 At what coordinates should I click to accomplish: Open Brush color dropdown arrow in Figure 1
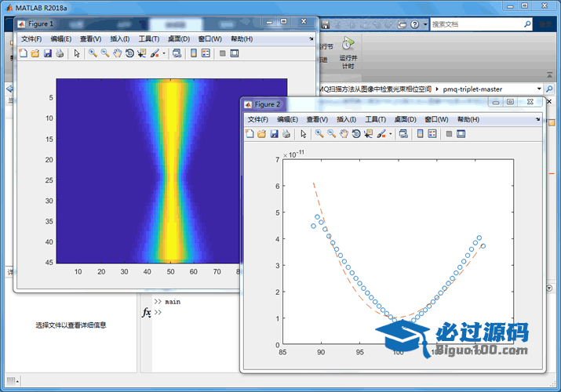[164, 53]
